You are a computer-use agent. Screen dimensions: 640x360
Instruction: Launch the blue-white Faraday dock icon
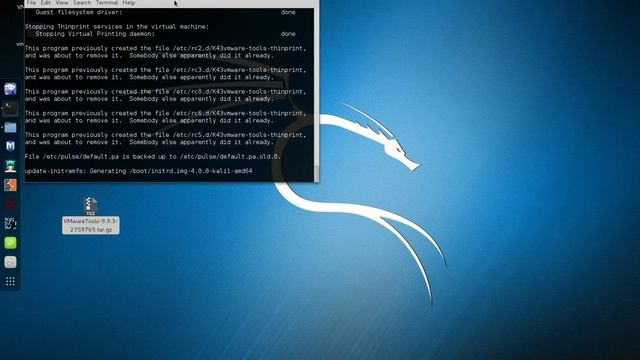[10, 223]
